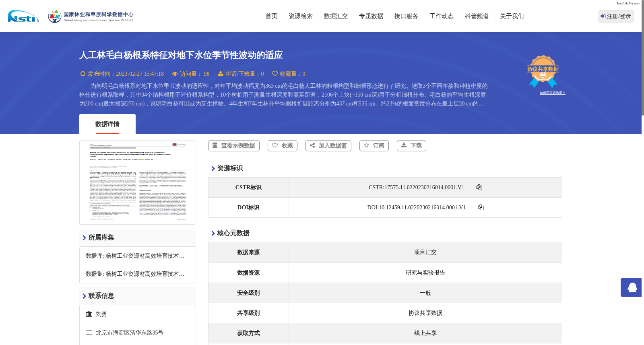Click the CSTR标识 row label

(248, 188)
